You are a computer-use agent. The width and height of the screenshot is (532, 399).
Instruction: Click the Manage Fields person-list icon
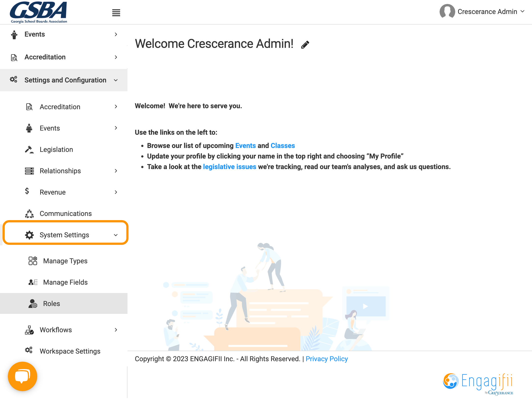click(33, 282)
